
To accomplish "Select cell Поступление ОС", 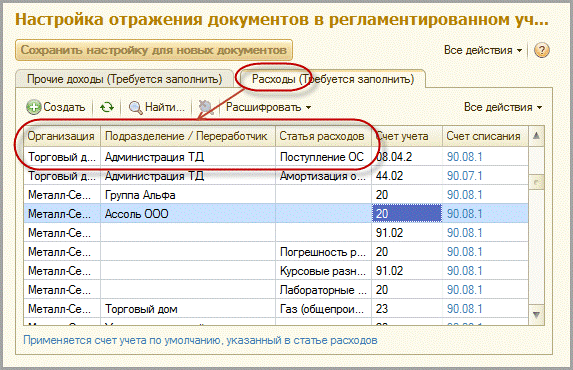I will 323,157.
